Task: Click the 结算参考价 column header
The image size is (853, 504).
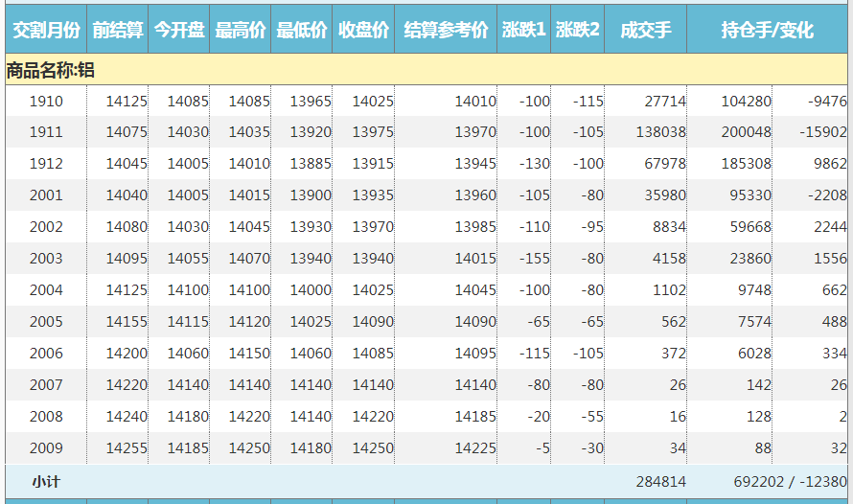Action: tap(446, 31)
